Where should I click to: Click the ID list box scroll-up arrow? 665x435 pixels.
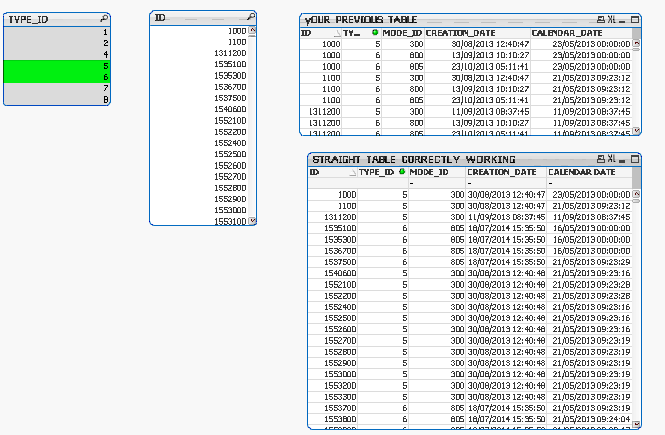(x=252, y=31)
